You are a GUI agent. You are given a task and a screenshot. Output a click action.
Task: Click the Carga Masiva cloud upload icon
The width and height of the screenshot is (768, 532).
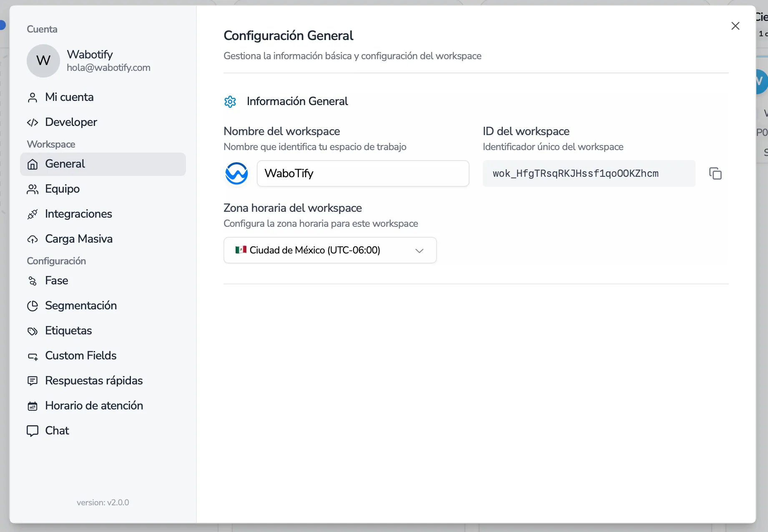tap(33, 239)
